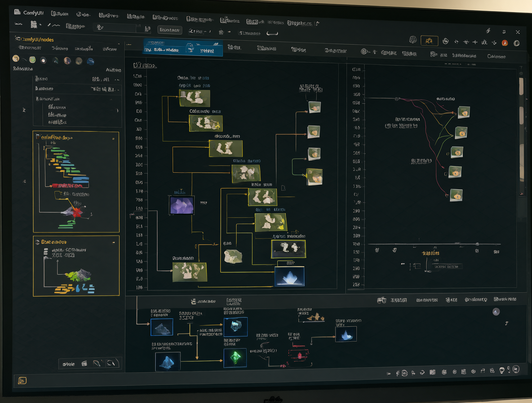Viewport: 532px width, 403px height.
Task: Select the top small output thumbnail in the right graph
Action: 464,112
